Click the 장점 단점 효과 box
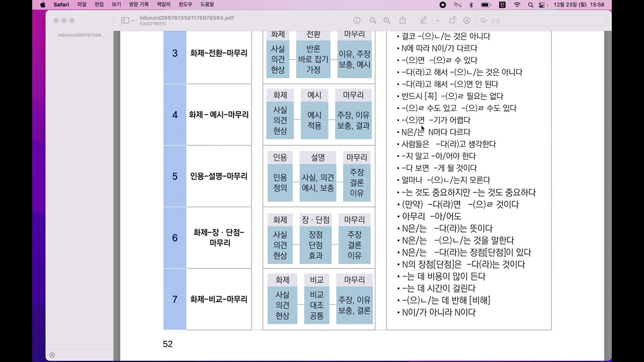Image resolution: width=644 pixels, height=362 pixels. pyautogui.click(x=315, y=244)
